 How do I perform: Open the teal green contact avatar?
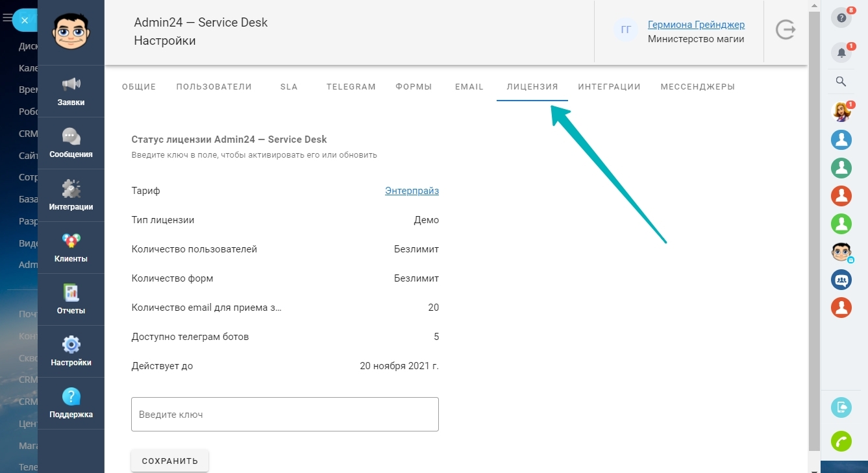(841, 168)
